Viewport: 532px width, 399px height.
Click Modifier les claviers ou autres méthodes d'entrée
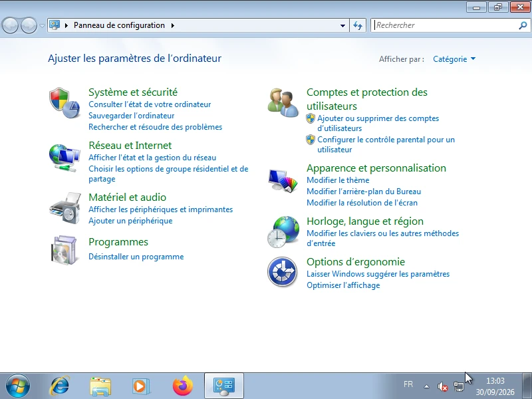coord(383,238)
